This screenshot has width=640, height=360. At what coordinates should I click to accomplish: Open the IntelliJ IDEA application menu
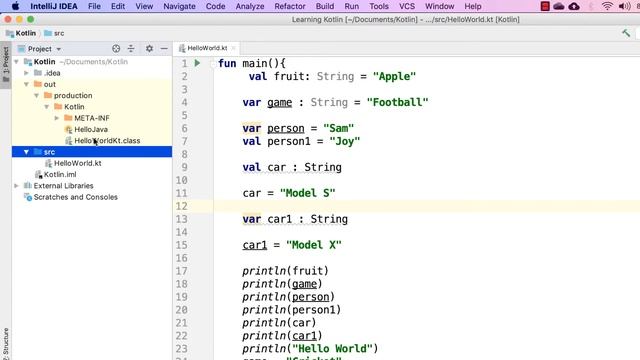click(x=53, y=6)
